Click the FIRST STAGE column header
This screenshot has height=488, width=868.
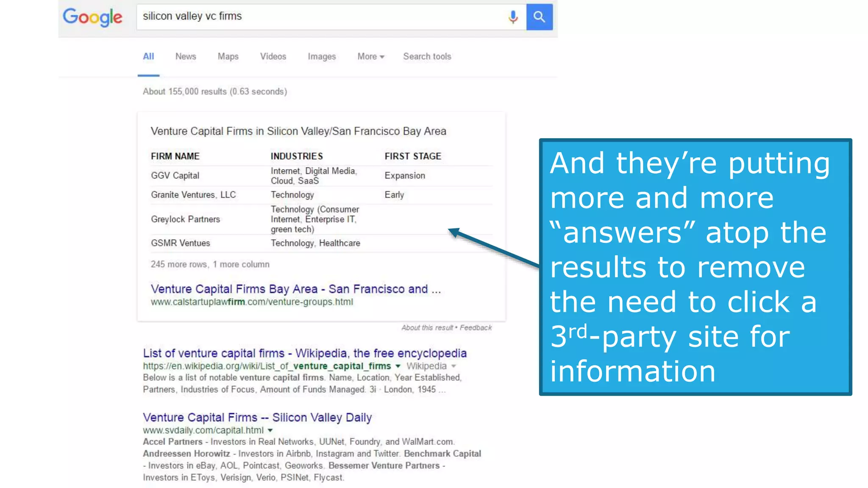coord(413,156)
